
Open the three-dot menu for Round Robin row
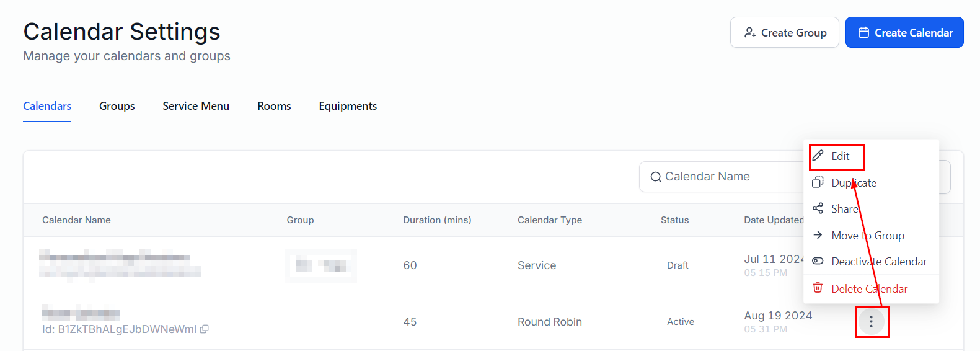coord(871,321)
